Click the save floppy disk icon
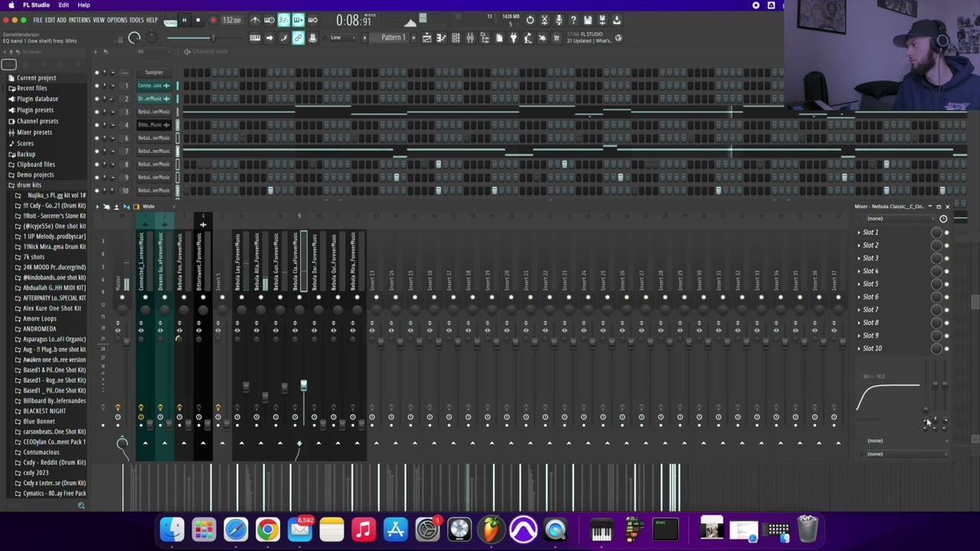Viewport: 980px width, 551px height. point(588,20)
